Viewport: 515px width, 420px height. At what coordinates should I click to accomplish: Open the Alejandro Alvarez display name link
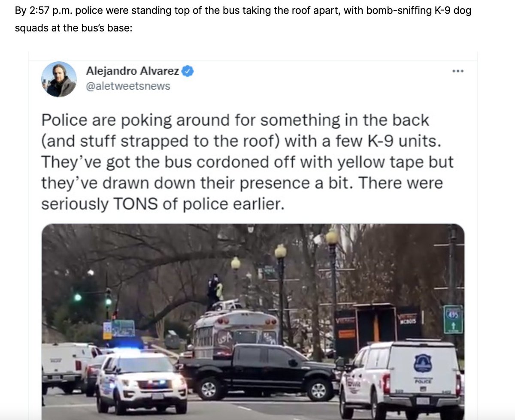tap(133, 71)
